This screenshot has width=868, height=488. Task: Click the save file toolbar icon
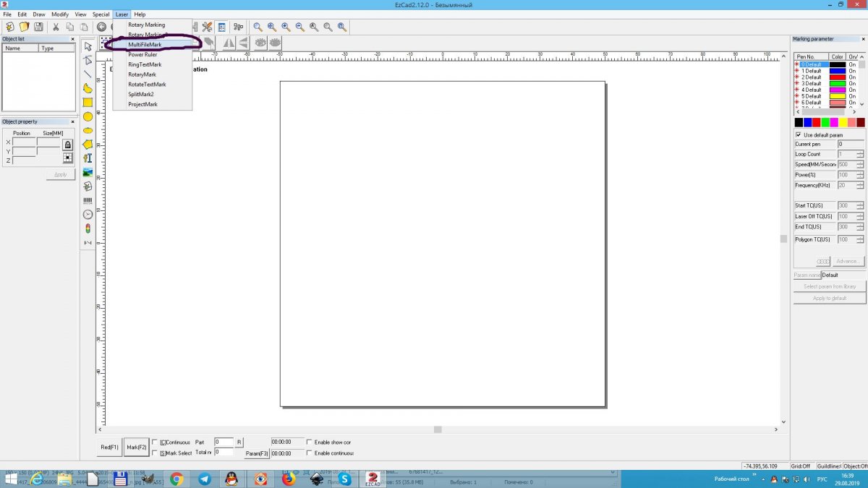pyautogui.click(x=38, y=27)
